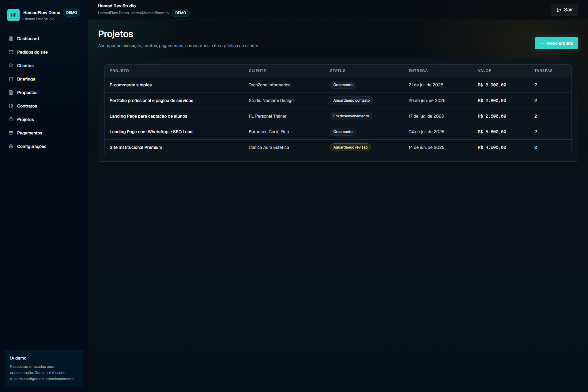Click the tarefas count for Site Institucional Premium
The width and height of the screenshot is (588, 392).
click(x=536, y=147)
